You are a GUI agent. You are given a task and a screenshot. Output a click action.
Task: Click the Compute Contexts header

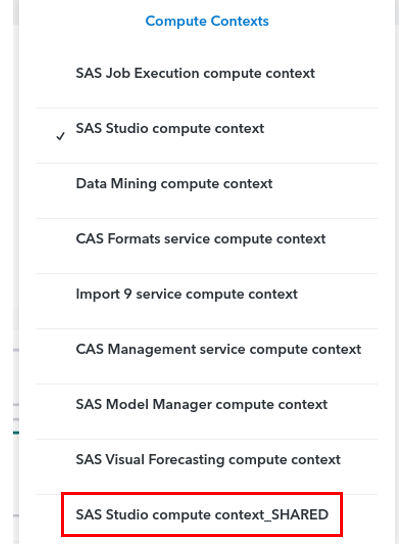[x=207, y=21]
